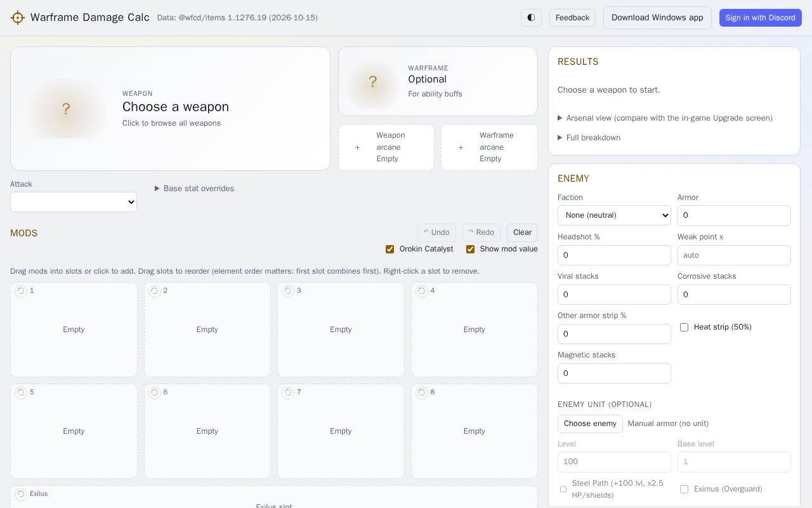This screenshot has width=812, height=508.
Task: Click the Redo button
Action: tap(481, 232)
